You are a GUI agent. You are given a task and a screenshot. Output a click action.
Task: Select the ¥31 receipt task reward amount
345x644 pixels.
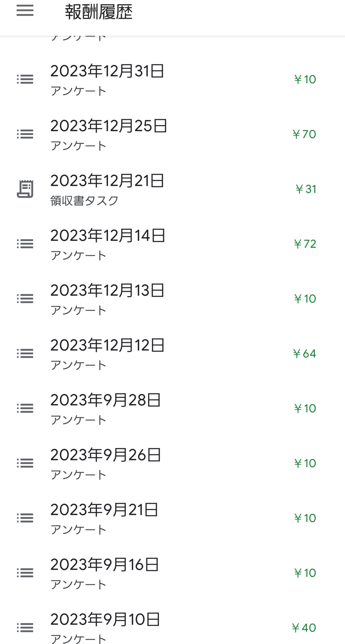point(306,189)
